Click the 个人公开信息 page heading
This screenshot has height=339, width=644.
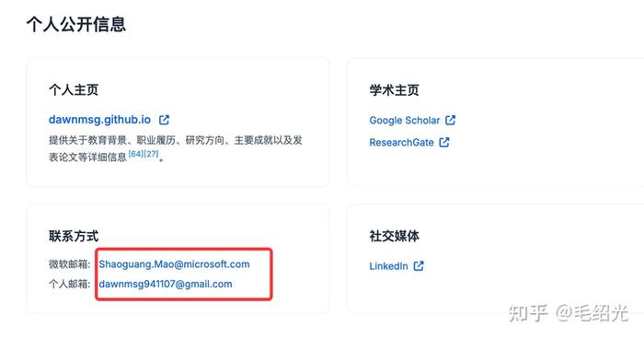click(76, 24)
